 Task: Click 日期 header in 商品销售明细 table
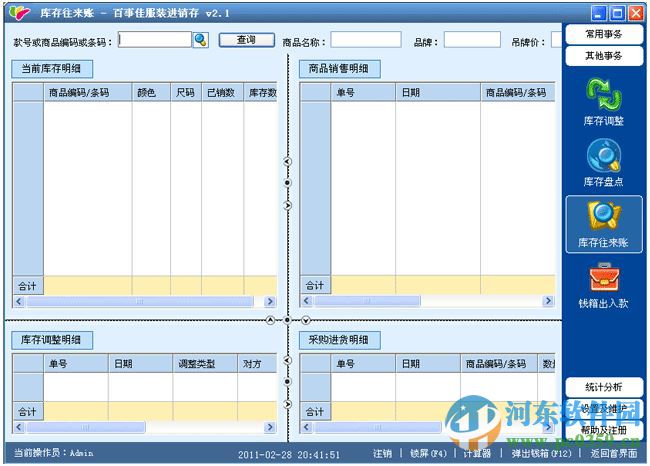438,92
